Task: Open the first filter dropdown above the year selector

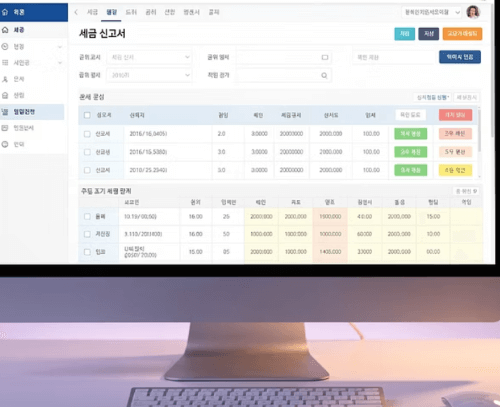Action: tap(149, 57)
